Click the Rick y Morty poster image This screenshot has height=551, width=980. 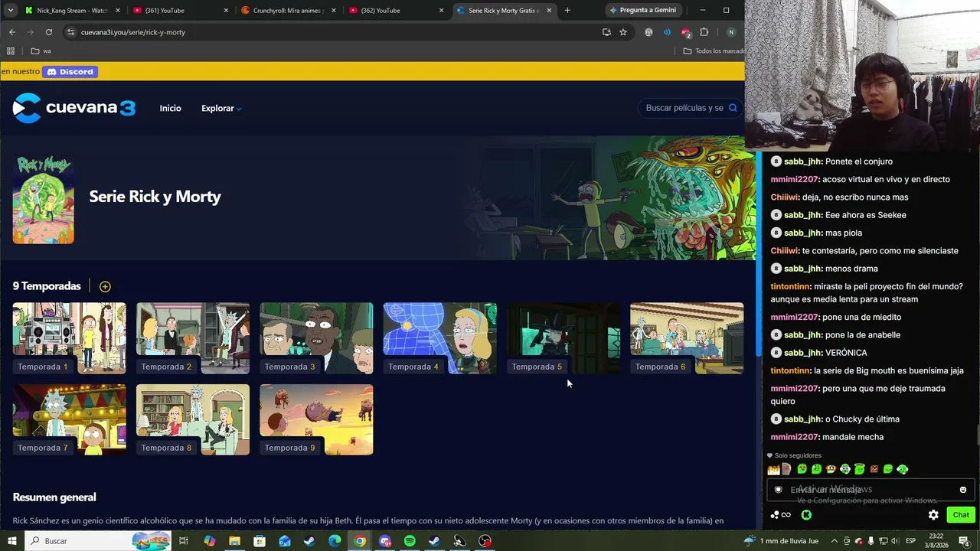44,200
